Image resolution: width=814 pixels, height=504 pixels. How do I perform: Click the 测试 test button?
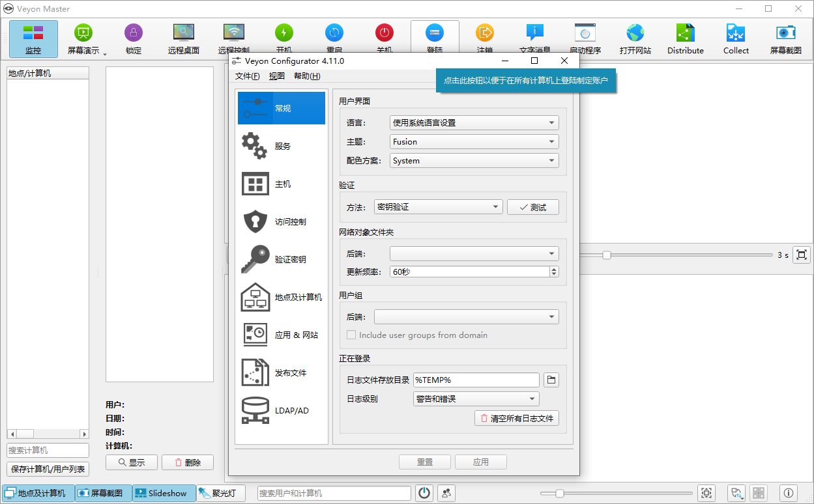click(x=533, y=207)
